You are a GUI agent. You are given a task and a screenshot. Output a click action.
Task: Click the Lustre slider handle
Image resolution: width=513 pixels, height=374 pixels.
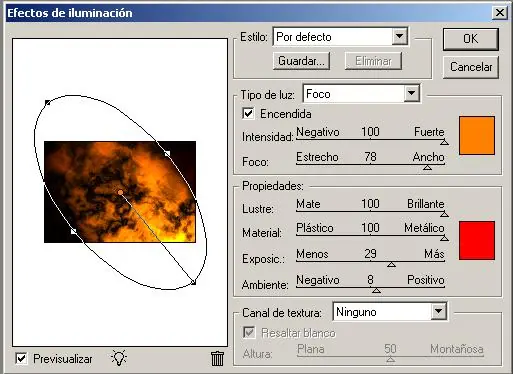tap(444, 214)
